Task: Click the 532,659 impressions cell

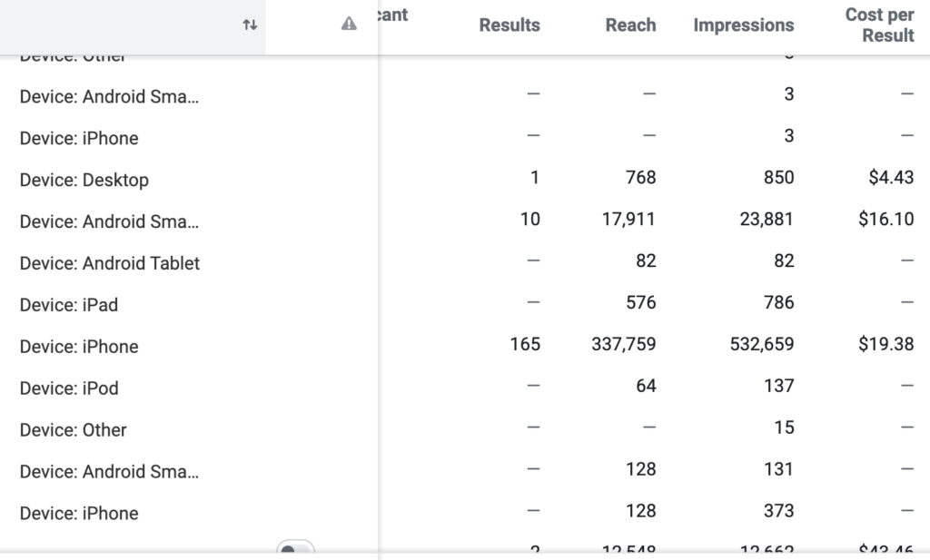Action: point(762,344)
